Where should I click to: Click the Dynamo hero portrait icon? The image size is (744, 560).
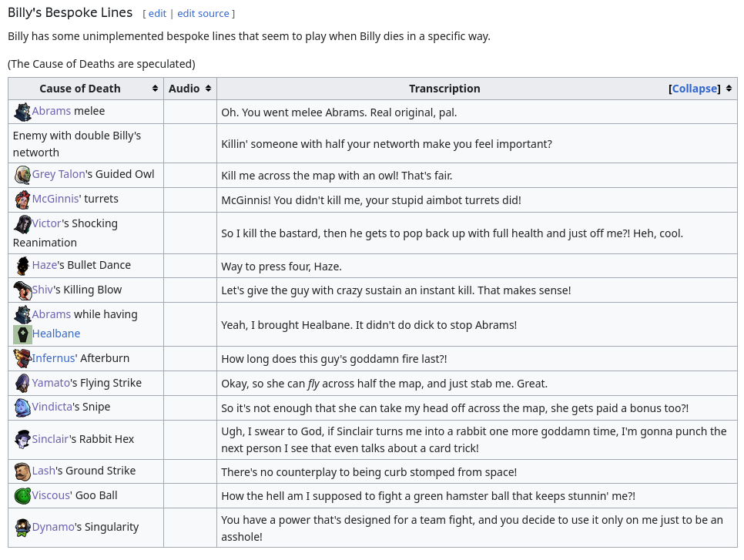(x=22, y=528)
